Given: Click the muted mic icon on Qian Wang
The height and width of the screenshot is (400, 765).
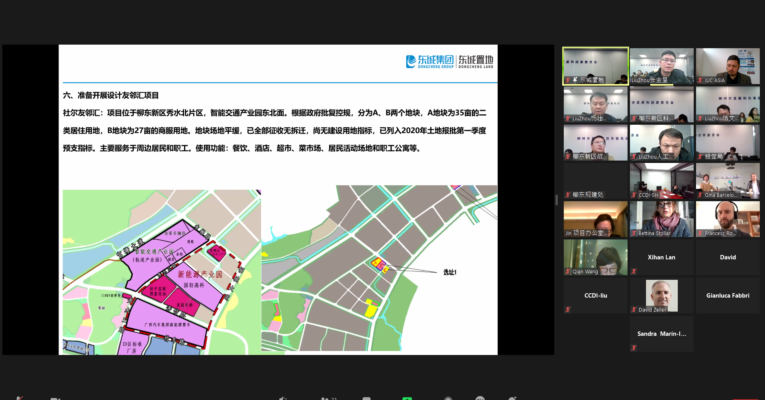Looking at the screenshot, I should pos(567,272).
